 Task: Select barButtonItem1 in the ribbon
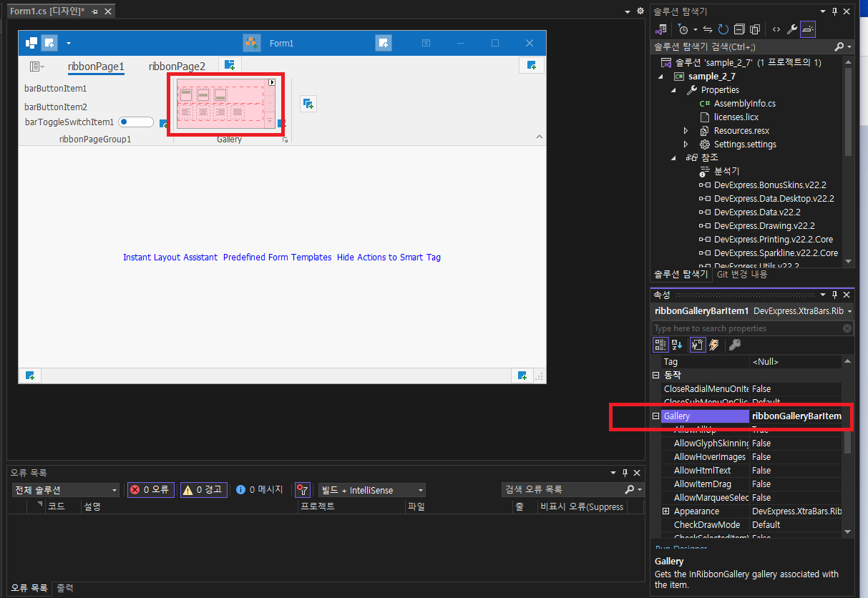tap(55, 89)
